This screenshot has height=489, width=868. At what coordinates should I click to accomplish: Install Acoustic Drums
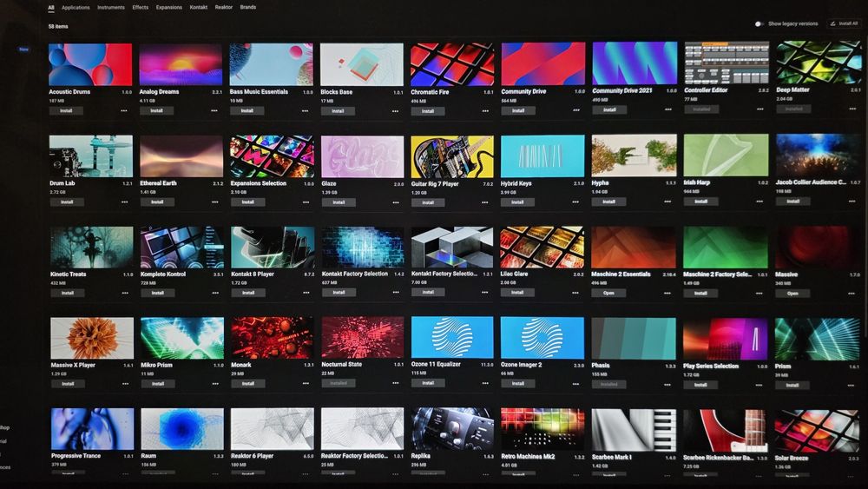point(66,111)
